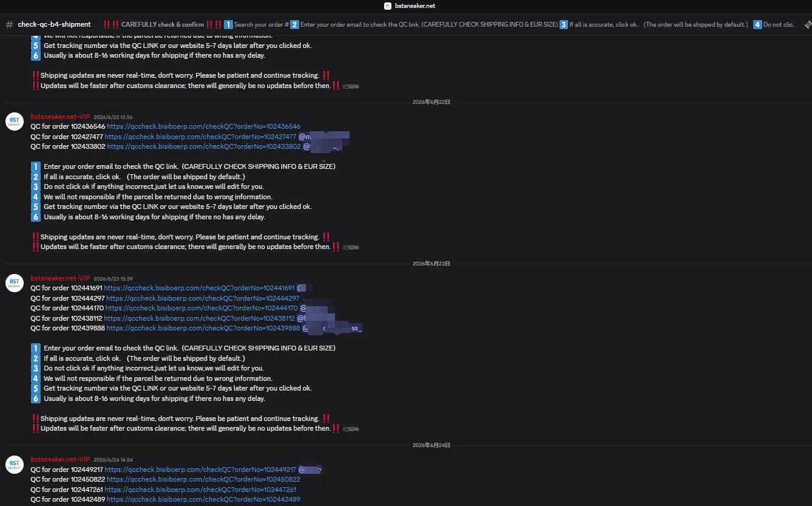
Task: Click the BST avatar on the 2026/6/24 message
Action: click(15, 465)
